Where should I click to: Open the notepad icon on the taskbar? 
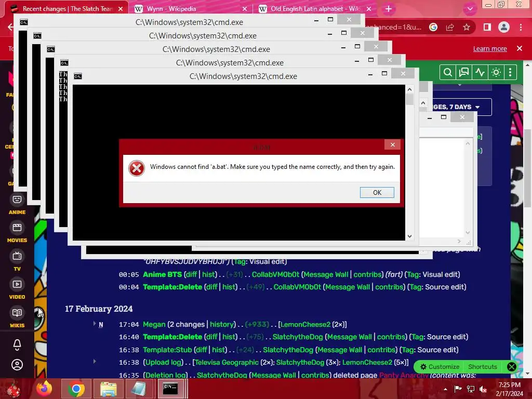coord(138,389)
